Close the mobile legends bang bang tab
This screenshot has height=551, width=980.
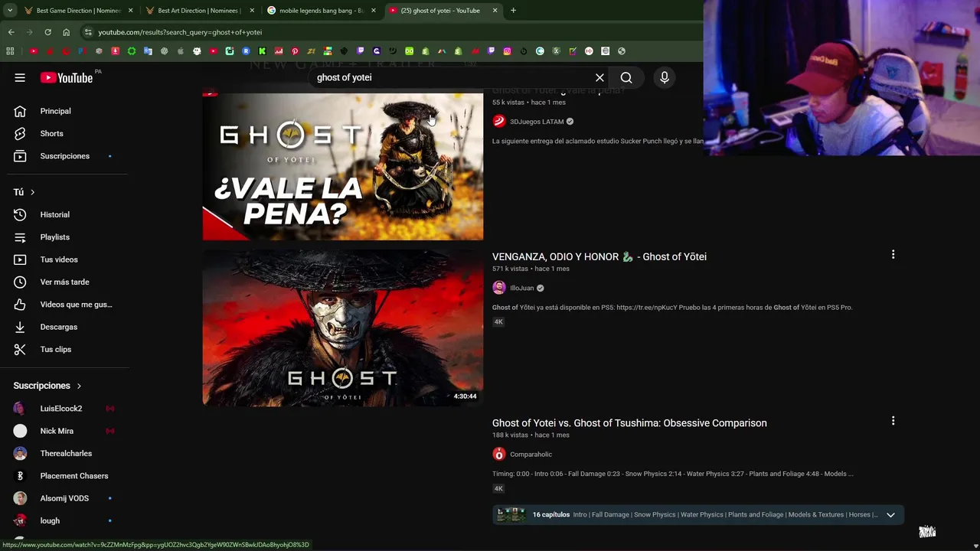click(x=374, y=11)
